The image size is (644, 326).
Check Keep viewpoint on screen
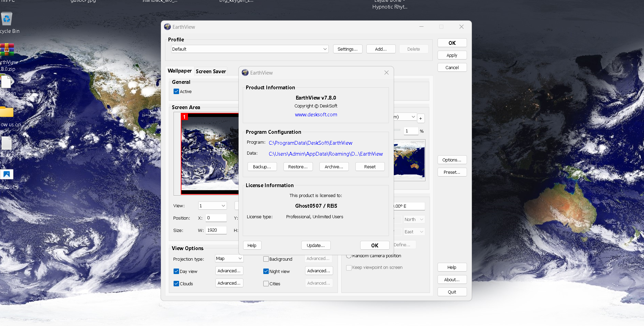tap(349, 268)
